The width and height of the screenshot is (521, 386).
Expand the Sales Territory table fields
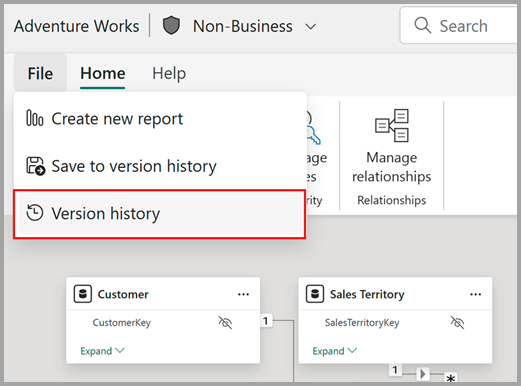pyautogui.click(x=335, y=351)
